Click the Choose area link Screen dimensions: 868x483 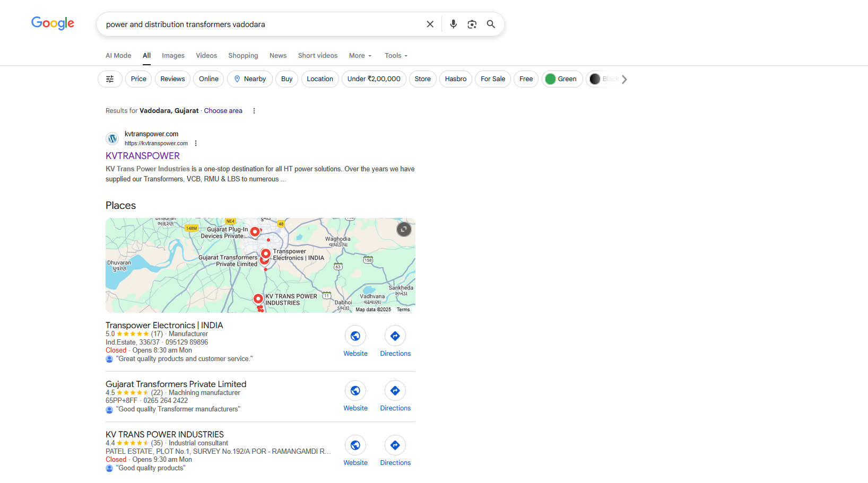click(x=223, y=111)
